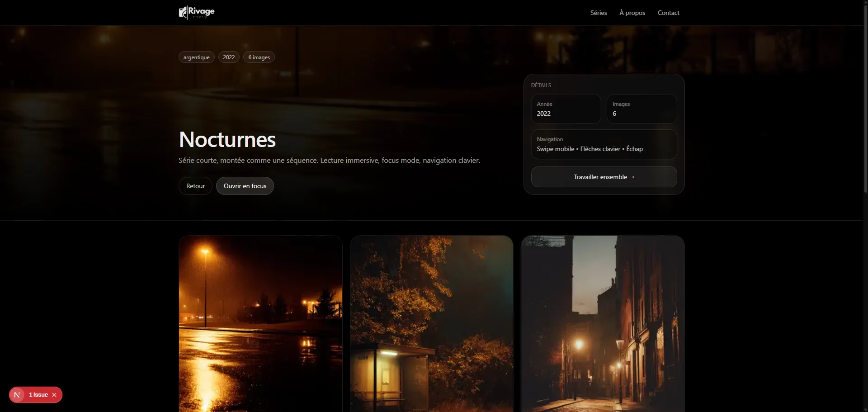Dismiss the 1 Issue badge

tap(54, 395)
